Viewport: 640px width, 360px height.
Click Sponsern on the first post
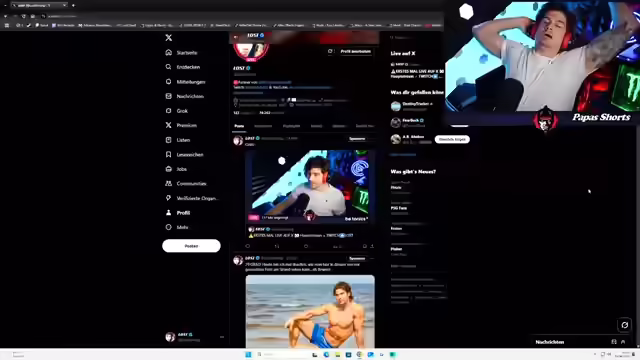[x=357, y=139]
